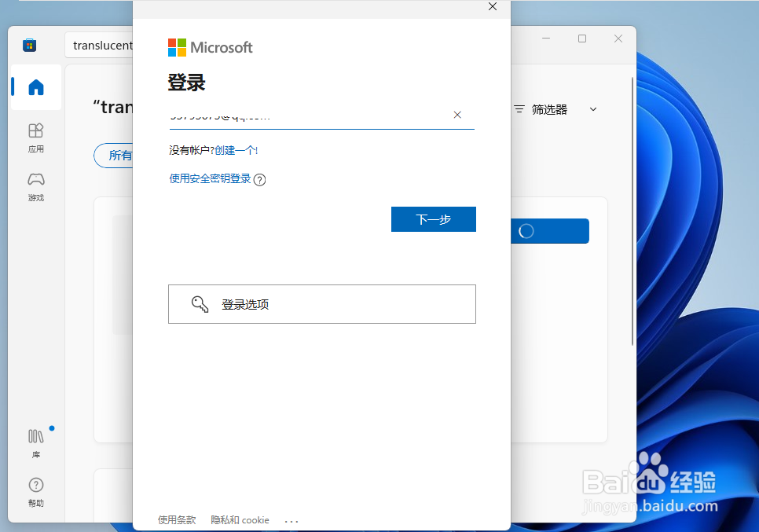This screenshot has height=532, width=759.
Task: Open the more options ellipsis in dialog footer
Action: point(291,521)
